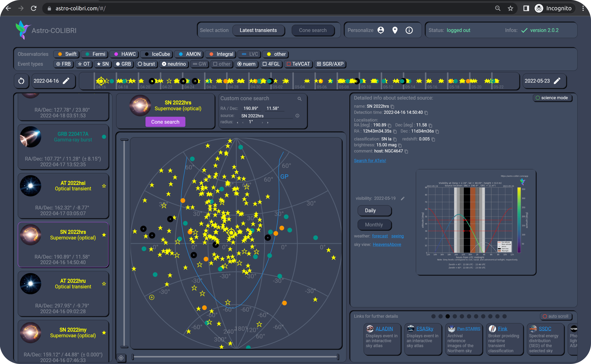Toggle the IceCube observatory filter
591x364 pixels.
tap(157, 54)
